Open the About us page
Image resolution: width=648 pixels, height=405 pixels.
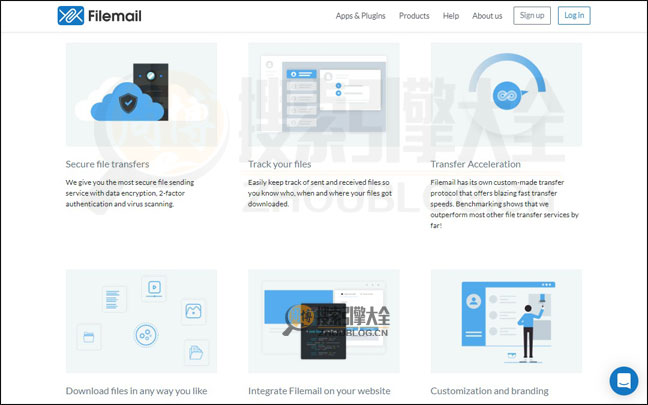point(487,16)
